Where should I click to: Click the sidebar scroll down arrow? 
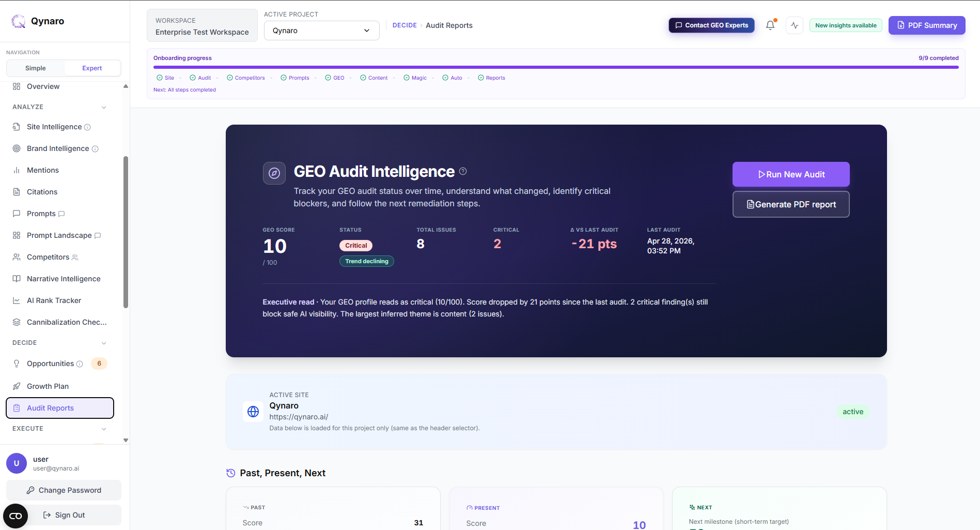tap(126, 441)
